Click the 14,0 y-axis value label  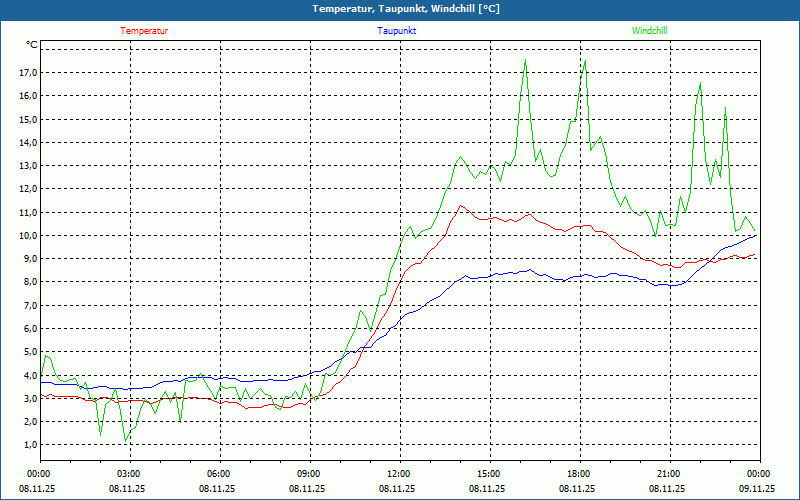pos(28,143)
